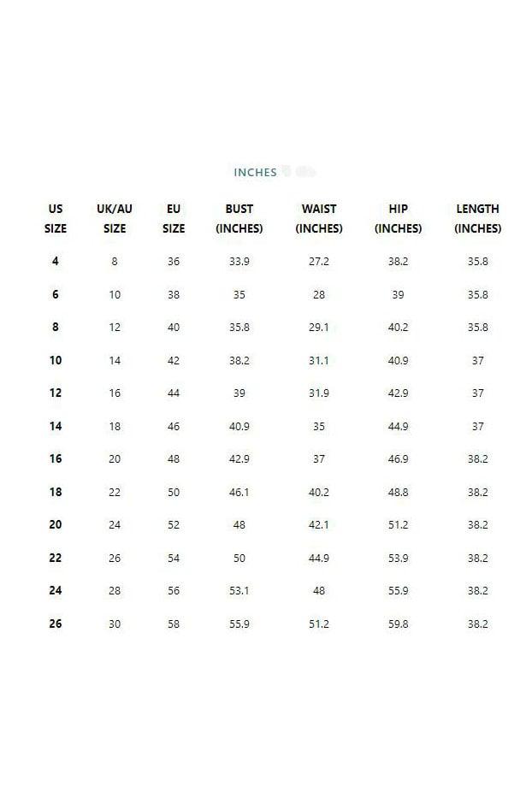
Task: Select the INCHES unit tab
Action: pos(255,172)
